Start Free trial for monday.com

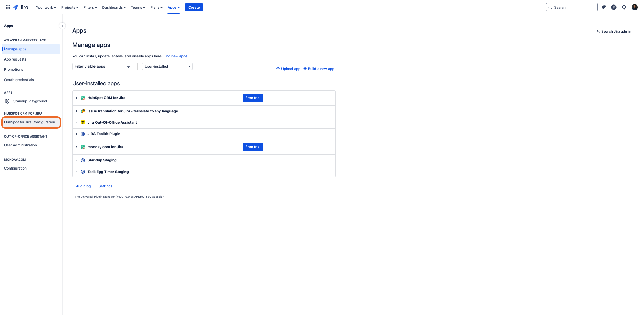[x=253, y=147]
